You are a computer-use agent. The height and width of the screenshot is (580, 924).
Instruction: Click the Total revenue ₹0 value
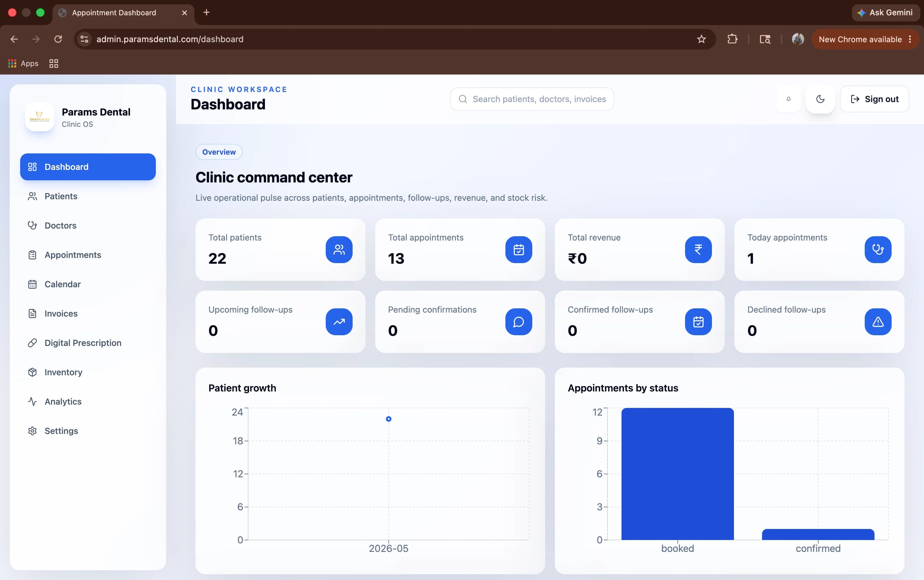tap(577, 259)
